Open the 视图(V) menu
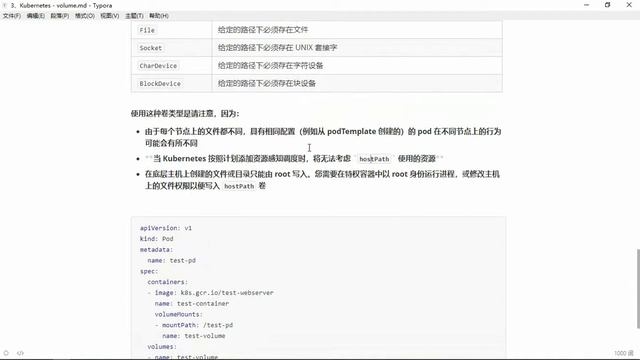 click(109, 16)
